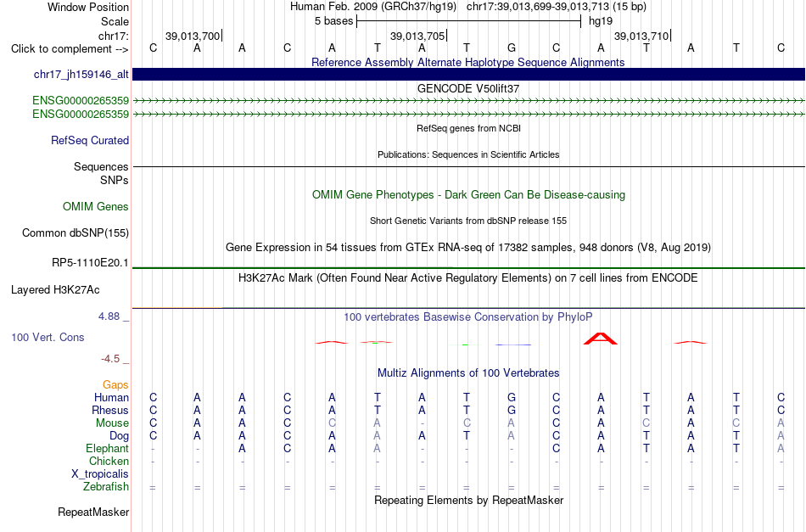
Task: Open Publications: Sequences in Scientific Articles title
Action: coord(468,154)
